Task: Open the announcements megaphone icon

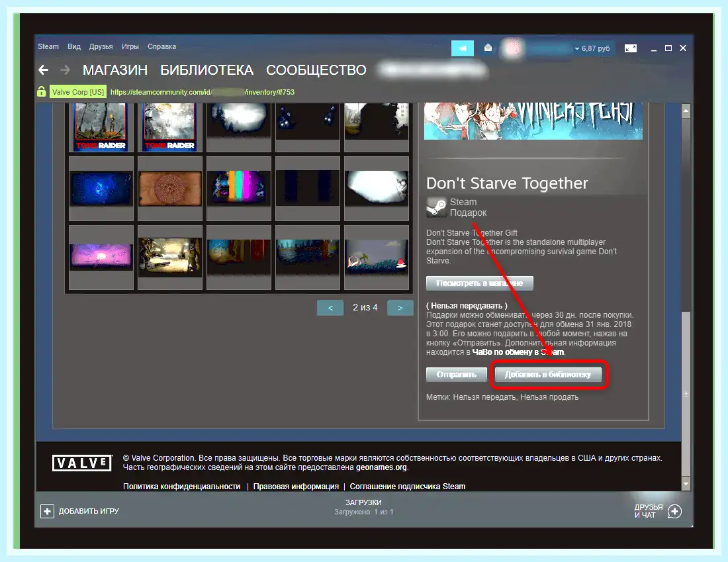Action: pyautogui.click(x=463, y=48)
